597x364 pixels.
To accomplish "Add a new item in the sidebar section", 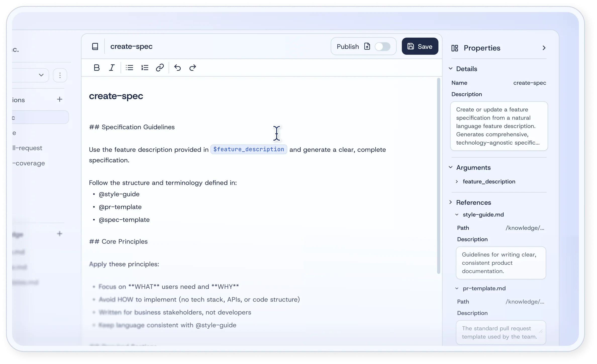I will coord(60,99).
